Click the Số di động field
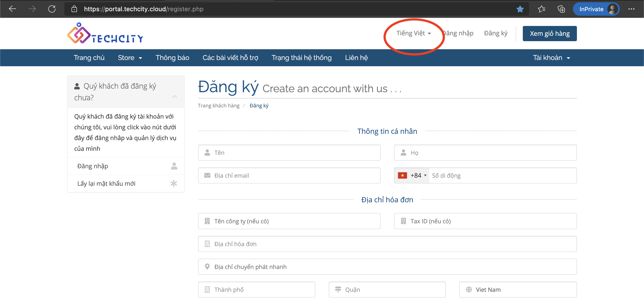This screenshot has height=307, width=644. (503, 175)
